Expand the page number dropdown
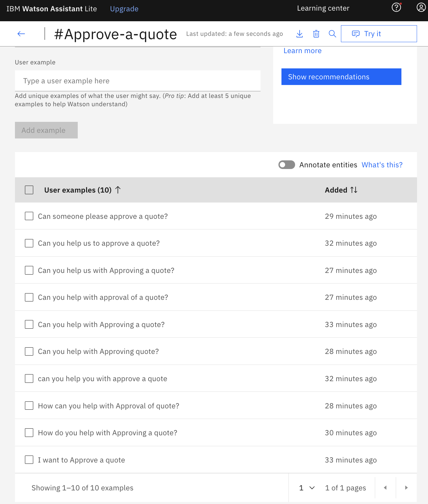The height and width of the screenshot is (504, 428). coord(307,488)
